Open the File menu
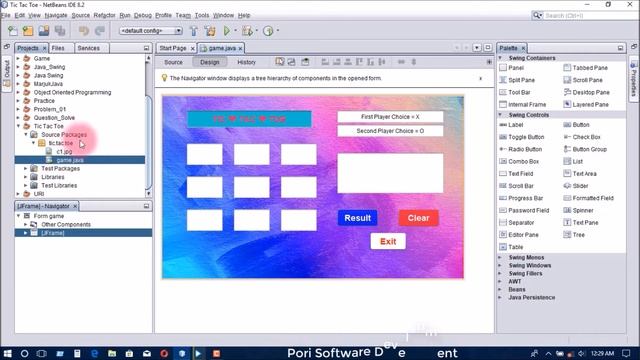Image resolution: width=640 pixels, height=360 pixels. (5, 15)
